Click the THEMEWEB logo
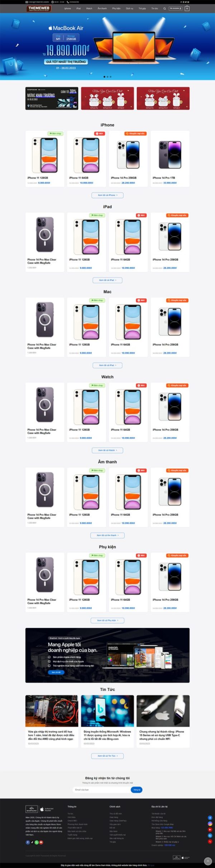 coord(39,8)
